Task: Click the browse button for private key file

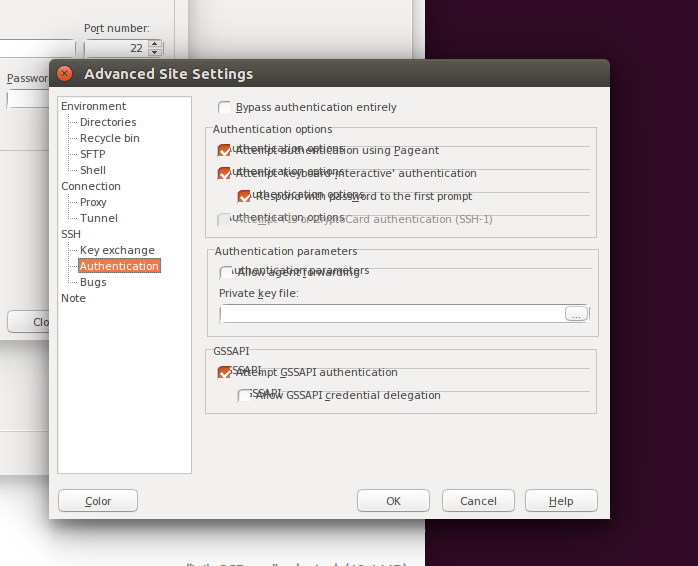Action: [575, 314]
